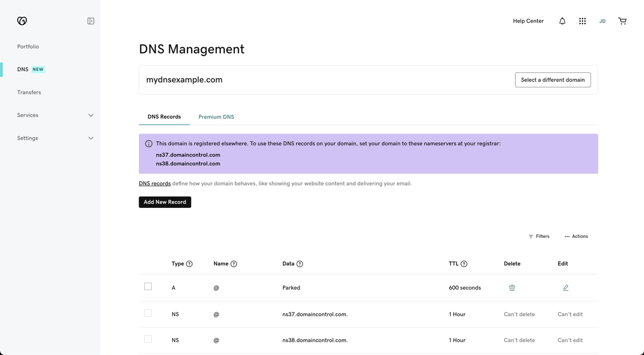
Task: Select the A record checkbox
Action: 148,287
